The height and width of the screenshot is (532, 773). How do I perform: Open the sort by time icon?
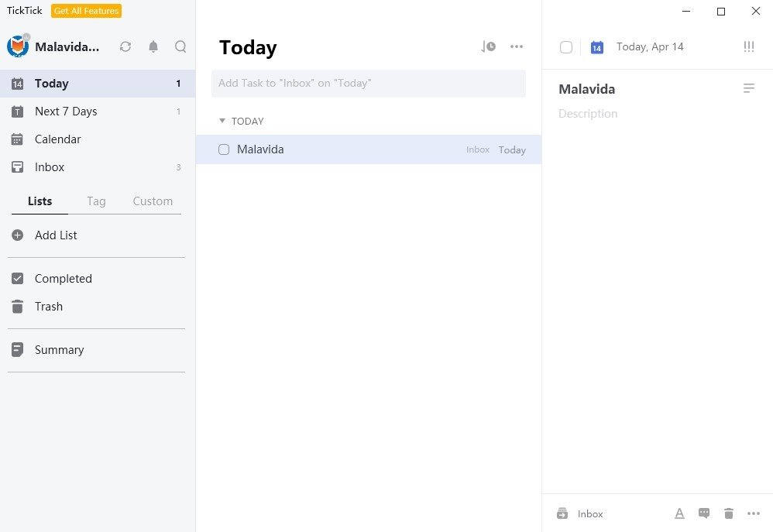pos(488,47)
